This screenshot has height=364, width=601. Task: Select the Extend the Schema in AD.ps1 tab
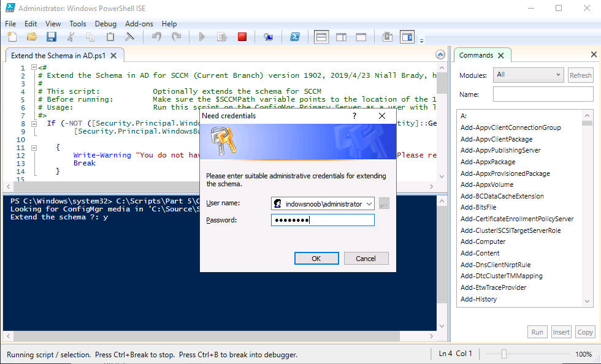tap(58, 56)
